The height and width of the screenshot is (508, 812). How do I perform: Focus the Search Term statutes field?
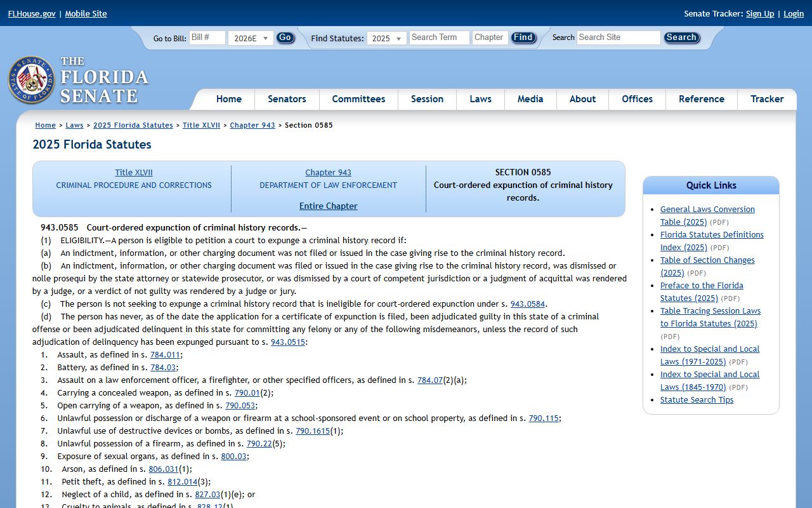440,37
